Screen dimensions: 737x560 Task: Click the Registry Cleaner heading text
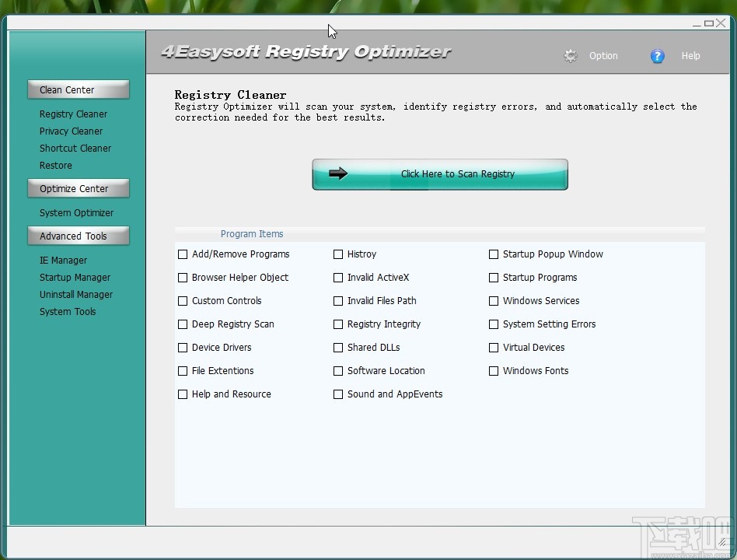coord(230,95)
